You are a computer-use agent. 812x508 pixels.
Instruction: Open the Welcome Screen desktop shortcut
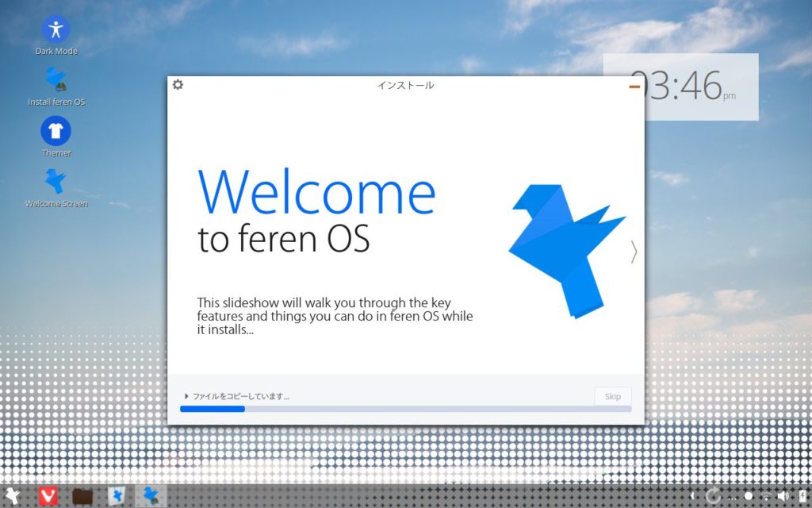pos(55,183)
